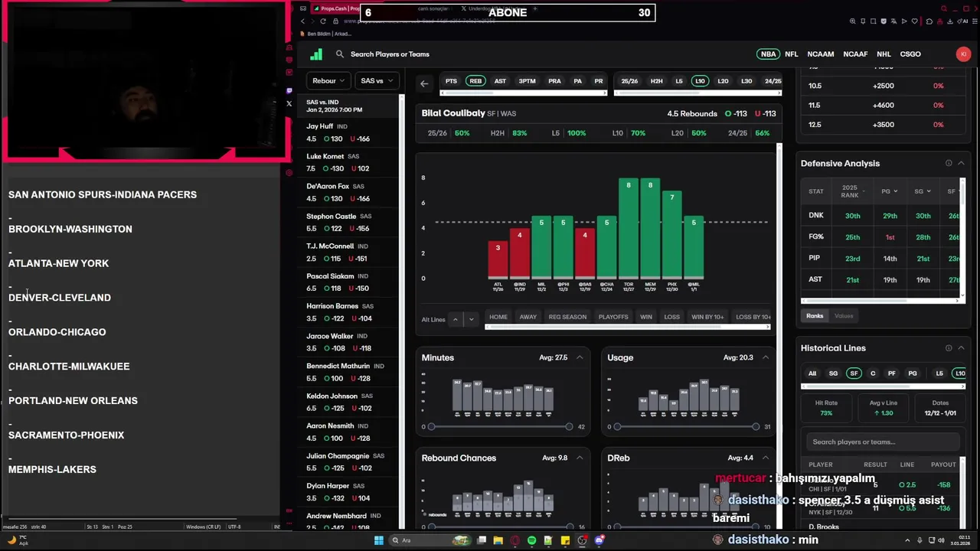Open the Rebour stat dropdown
This screenshot has width=980, height=551.
click(x=328, y=81)
